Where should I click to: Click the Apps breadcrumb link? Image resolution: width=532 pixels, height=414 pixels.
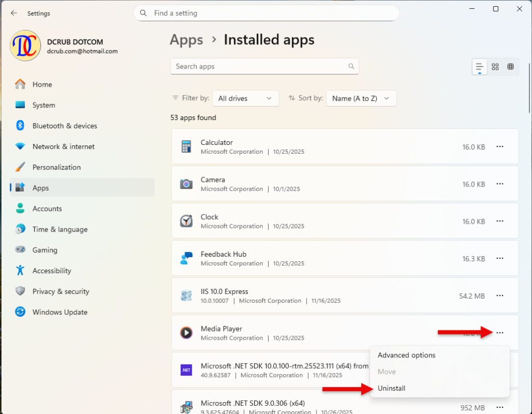coord(187,40)
